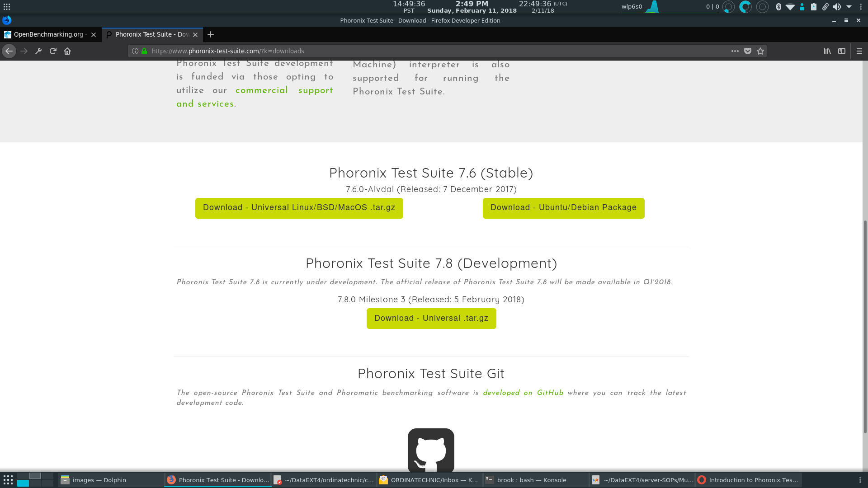
Task: Click the forward navigation arrow
Action: [x=24, y=51]
